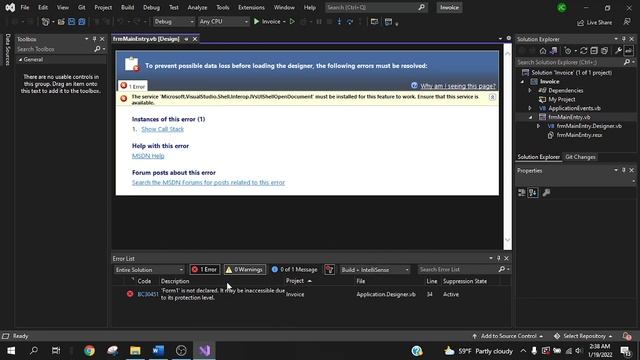Screen dimensions: 640x360
Task: Select frmMainEntry.resx in Solution Explorer
Action: 579,135
